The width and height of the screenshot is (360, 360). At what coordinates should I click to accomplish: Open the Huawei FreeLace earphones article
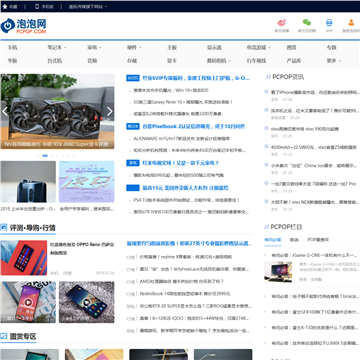coord(194,269)
